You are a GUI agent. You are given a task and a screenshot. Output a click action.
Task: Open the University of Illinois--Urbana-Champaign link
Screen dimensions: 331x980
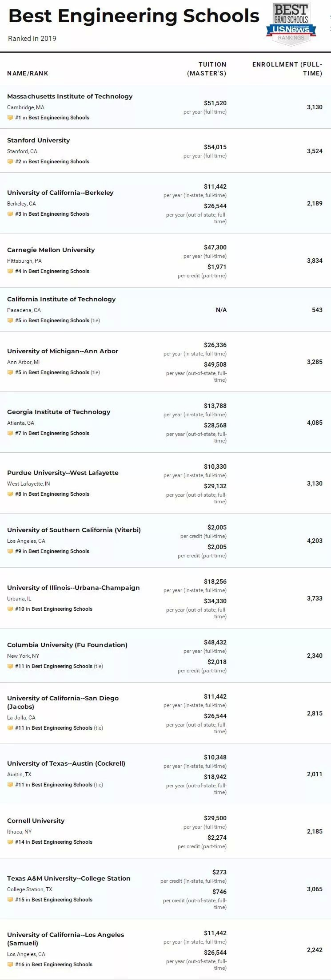73,588
